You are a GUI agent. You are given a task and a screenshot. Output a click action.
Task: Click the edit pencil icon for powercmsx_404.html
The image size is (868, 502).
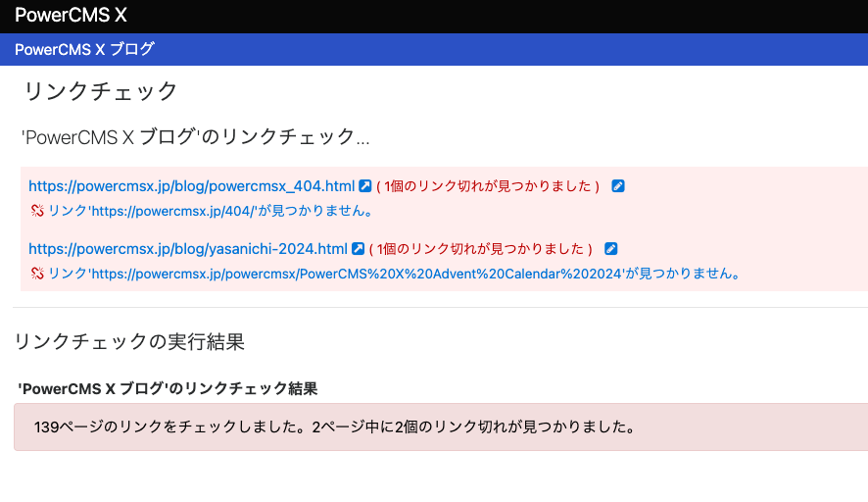click(618, 186)
